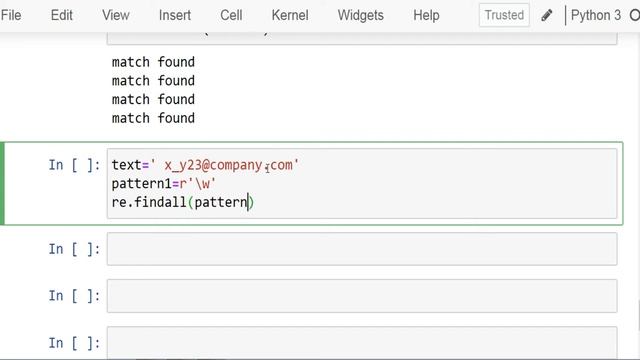Select the first empty code cell
Screen dimensions: 640x360
click(362, 249)
